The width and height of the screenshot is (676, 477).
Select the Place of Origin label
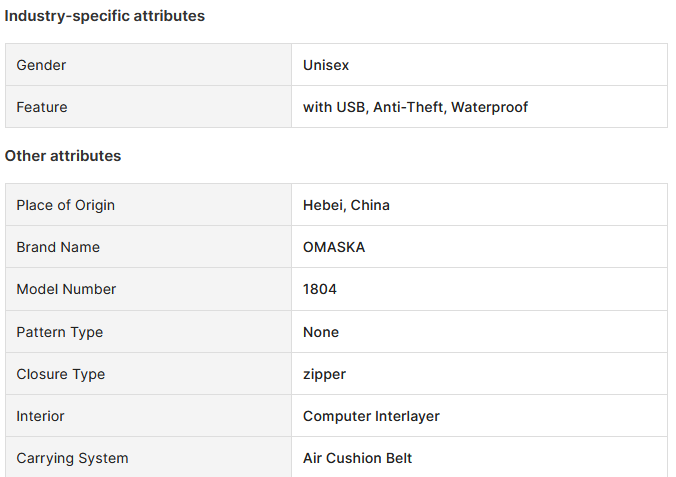pyautogui.click(x=66, y=205)
